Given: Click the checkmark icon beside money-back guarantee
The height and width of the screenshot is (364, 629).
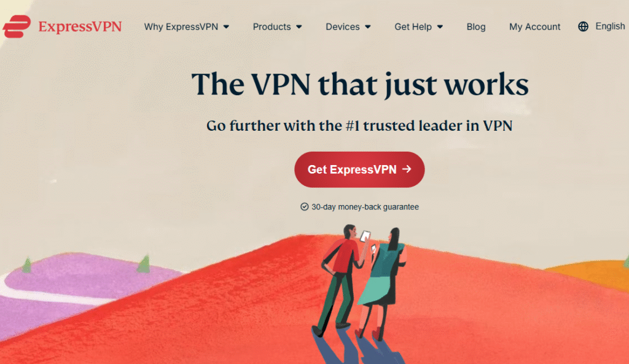Looking at the screenshot, I should (x=305, y=207).
